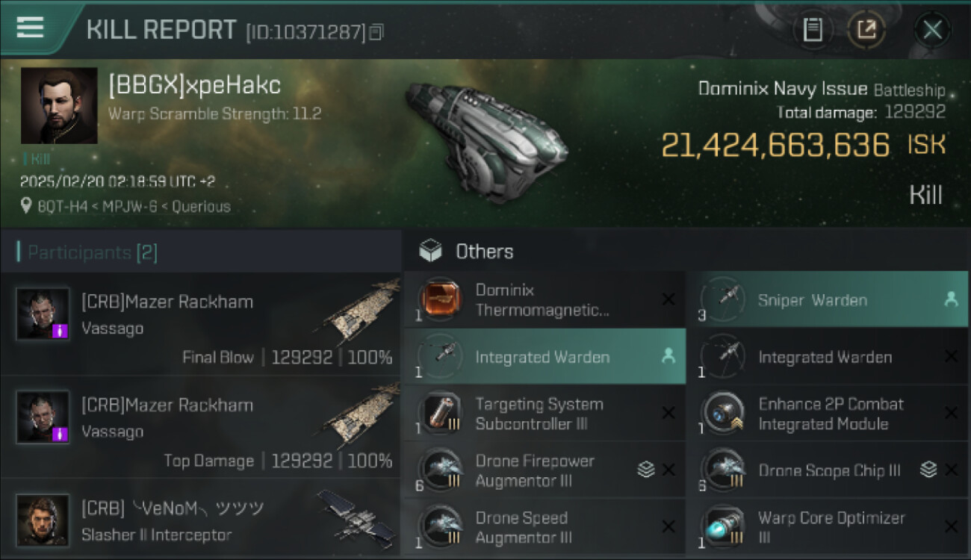Select the Others item section header
This screenshot has height=560, width=971.
tap(484, 252)
